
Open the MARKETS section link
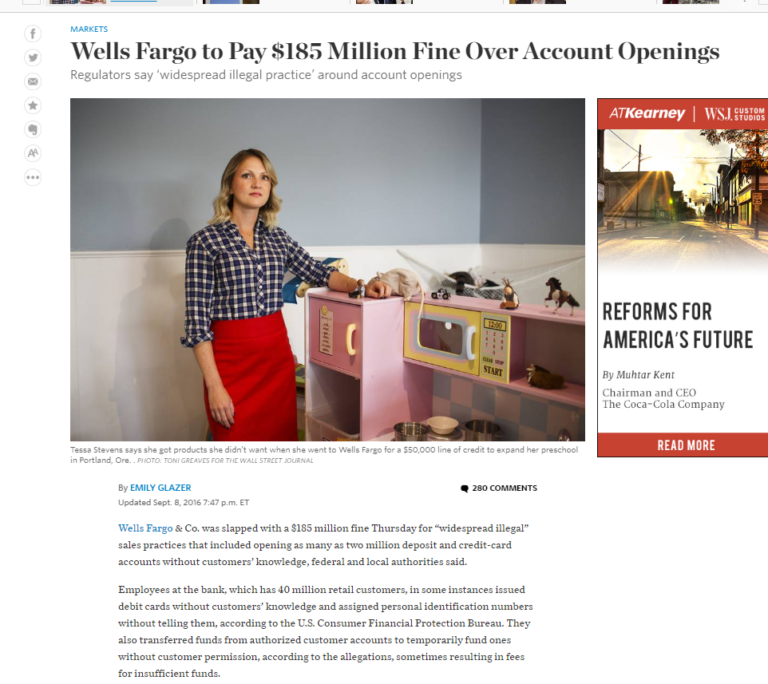click(x=89, y=29)
